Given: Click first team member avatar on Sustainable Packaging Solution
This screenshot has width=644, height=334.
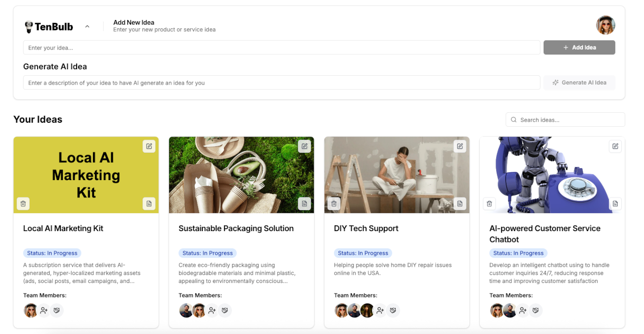Looking at the screenshot, I should point(186,310).
